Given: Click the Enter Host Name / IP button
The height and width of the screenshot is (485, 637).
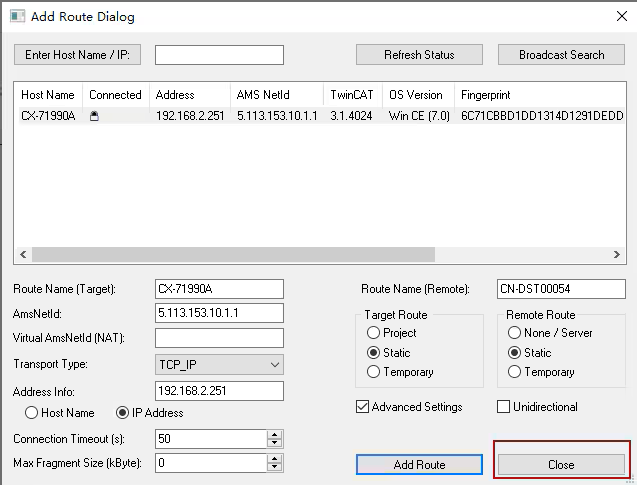Looking at the screenshot, I should coord(78,55).
